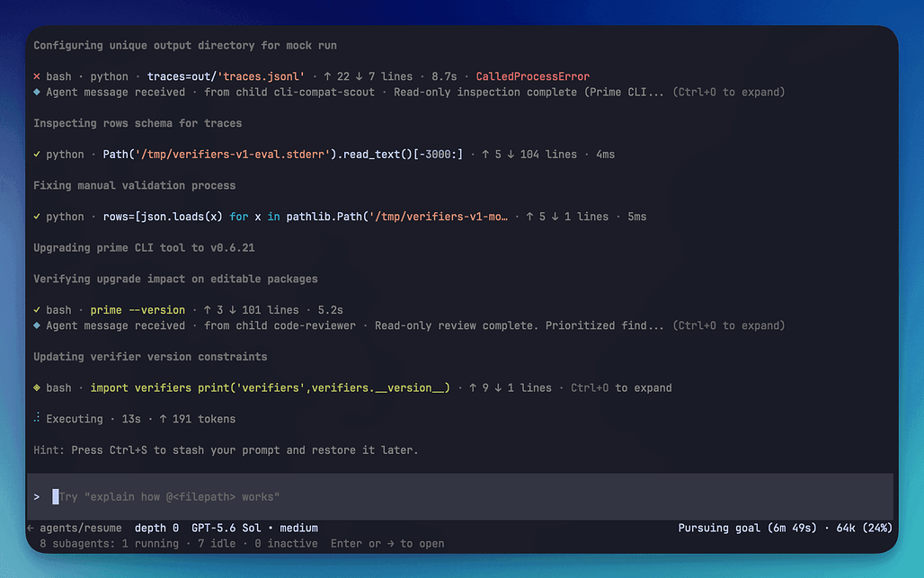Click the Fixing manual validation process heading

coord(134,185)
